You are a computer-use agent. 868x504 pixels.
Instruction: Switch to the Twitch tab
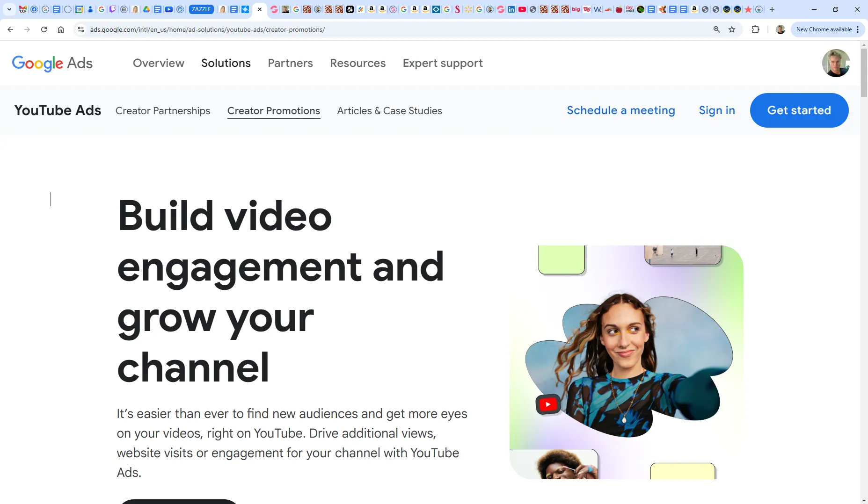coord(113,9)
